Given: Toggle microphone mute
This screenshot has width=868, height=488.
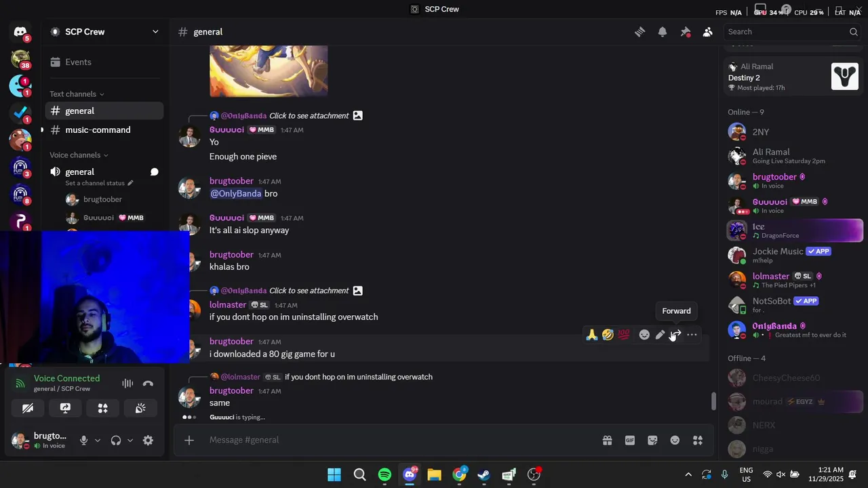Looking at the screenshot, I should click(x=83, y=441).
